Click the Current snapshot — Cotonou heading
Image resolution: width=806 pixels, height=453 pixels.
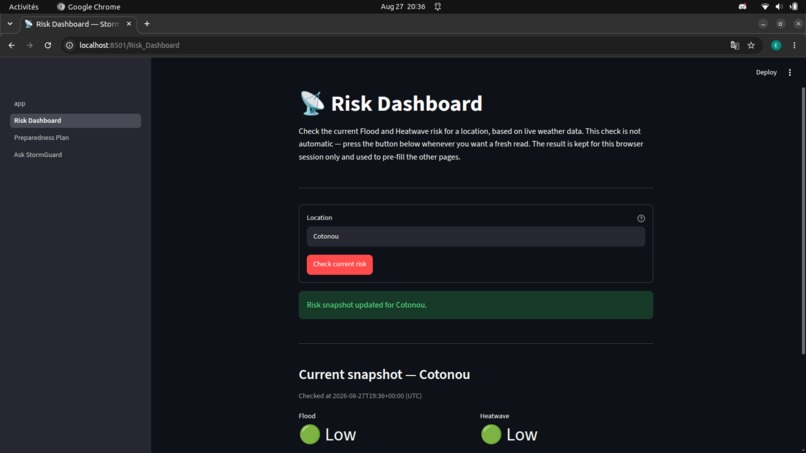tap(384, 374)
